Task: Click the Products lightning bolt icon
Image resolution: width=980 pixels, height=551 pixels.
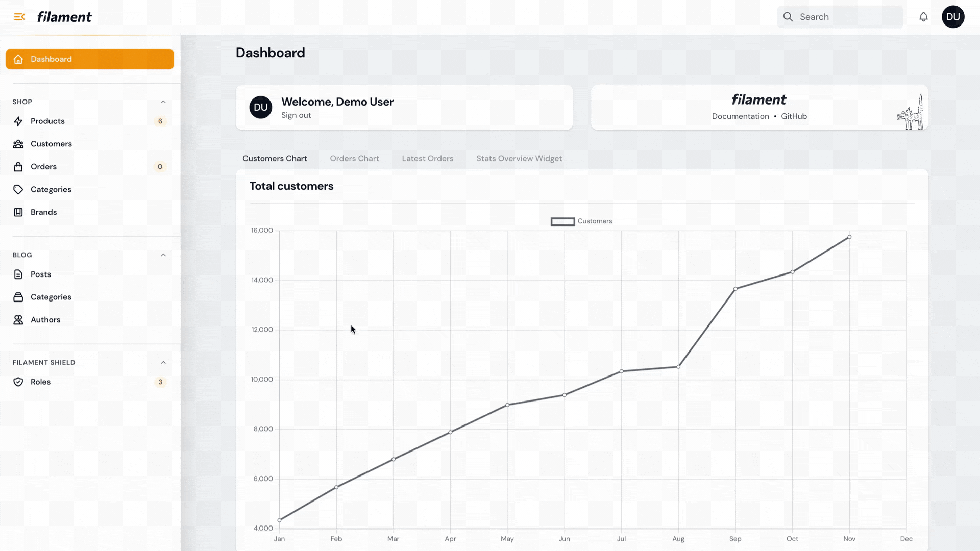Action: click(18, 121)
